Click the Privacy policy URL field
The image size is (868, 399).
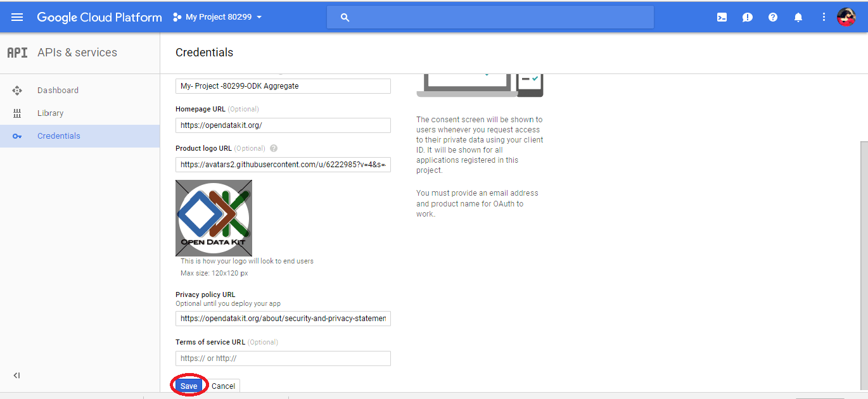[x=283, y=318]
